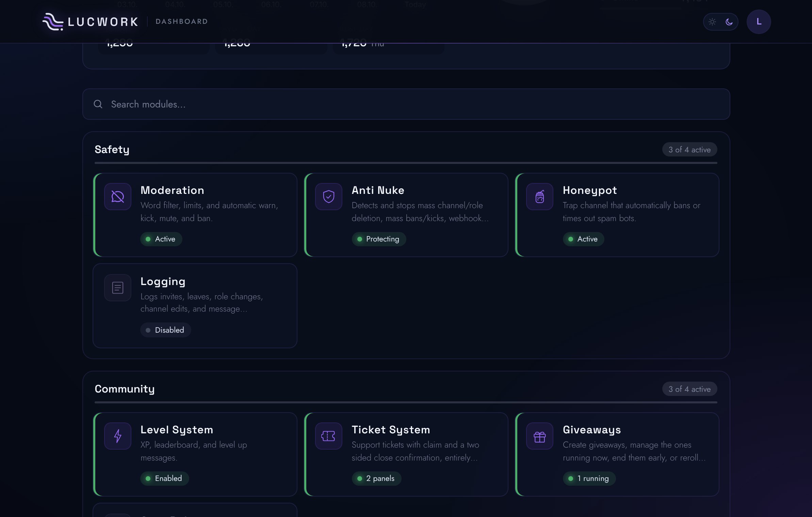Screen dimensions: 812x517
Task: Open the Logging module title
Action: pyautogui.click(x=163, y=282)
